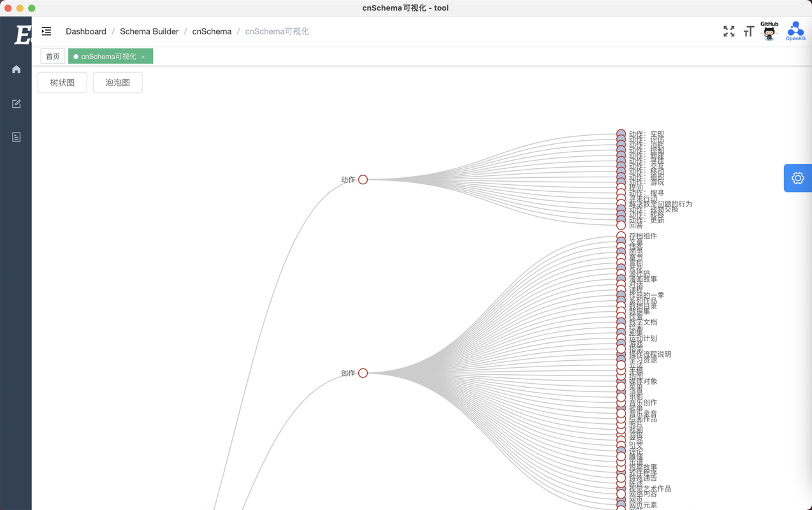Open the OpenKG logo link

[795, 31]
